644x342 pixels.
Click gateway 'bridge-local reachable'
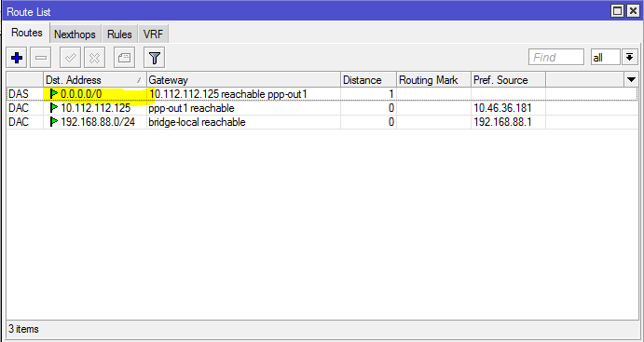pyautogui.click(x=198, y=122)
